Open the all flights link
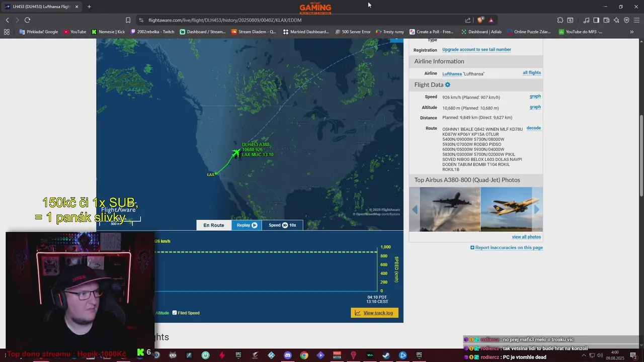Image resolution: width=644 pixels, height=362 pixels. click(532, 73)
